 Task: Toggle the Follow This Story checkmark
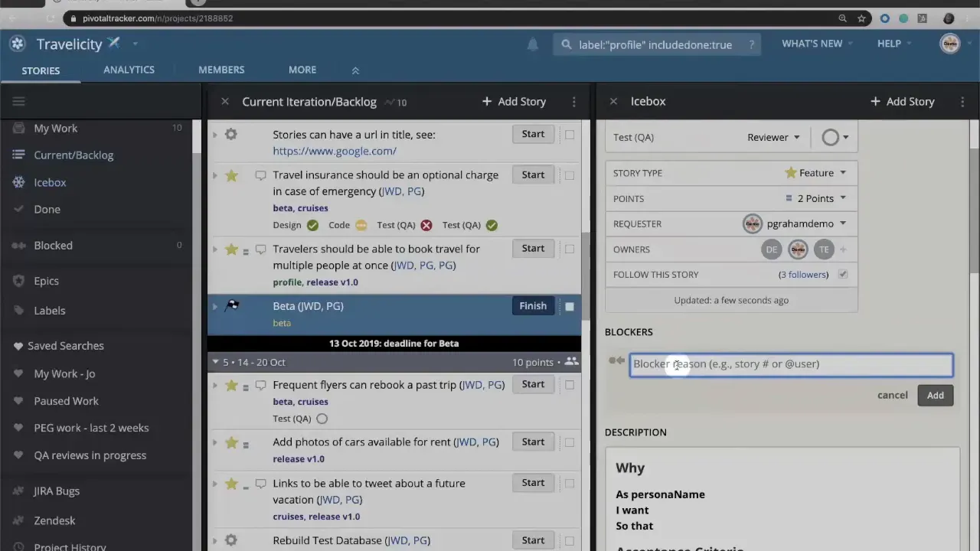click(842, 274)
